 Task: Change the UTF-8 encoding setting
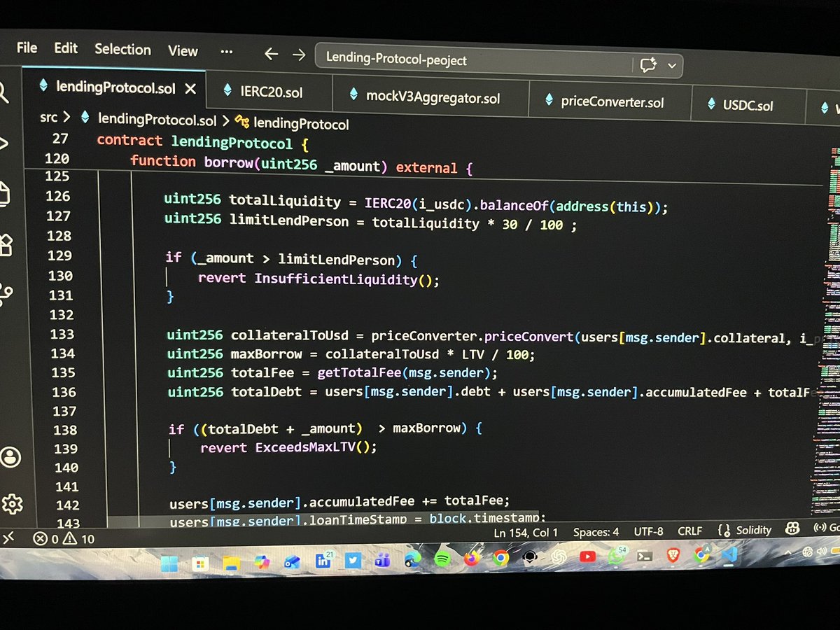pyautogui.click(x=648, y=531)
